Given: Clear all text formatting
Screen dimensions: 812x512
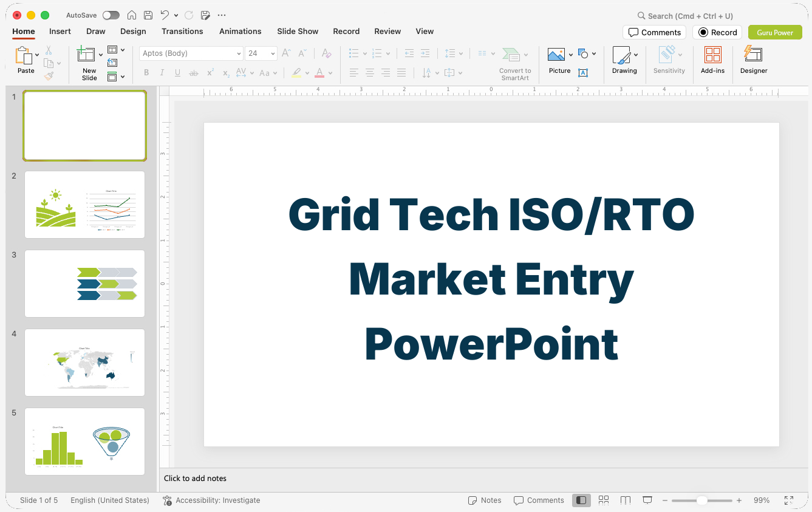Looking at the screenshot, I should pyautogui.click(x=326, y=53).
